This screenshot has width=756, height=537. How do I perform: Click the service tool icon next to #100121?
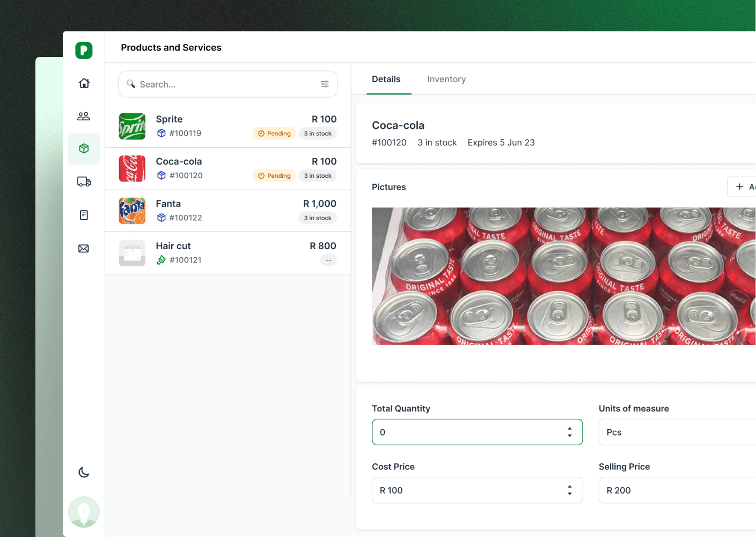tap(161, 260)
